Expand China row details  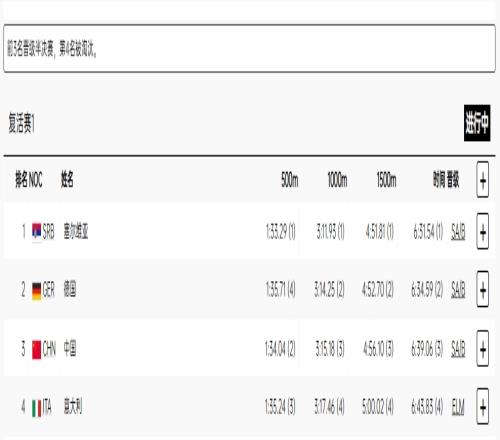[483, 349]
